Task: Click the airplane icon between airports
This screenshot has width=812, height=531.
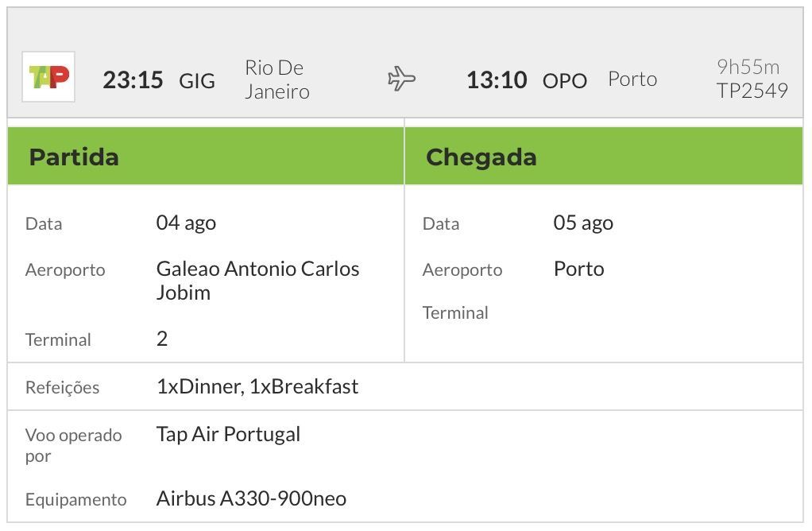Action: (402, 79)
